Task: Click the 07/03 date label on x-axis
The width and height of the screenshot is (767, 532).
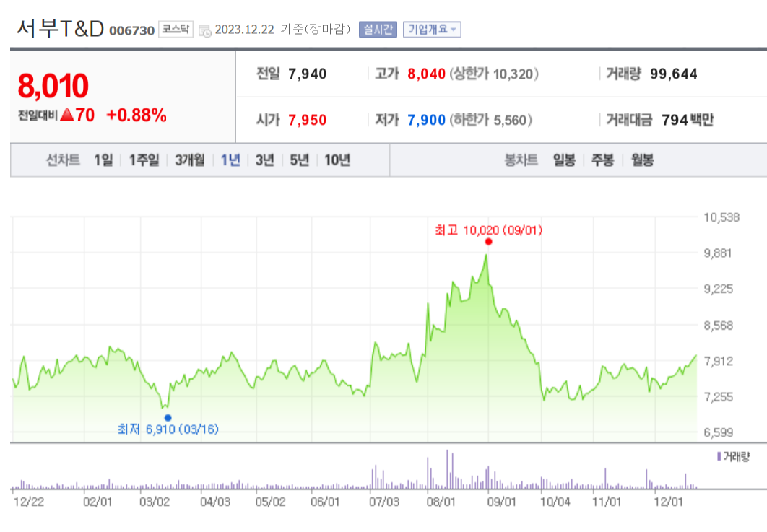Action: pos(384,502)
